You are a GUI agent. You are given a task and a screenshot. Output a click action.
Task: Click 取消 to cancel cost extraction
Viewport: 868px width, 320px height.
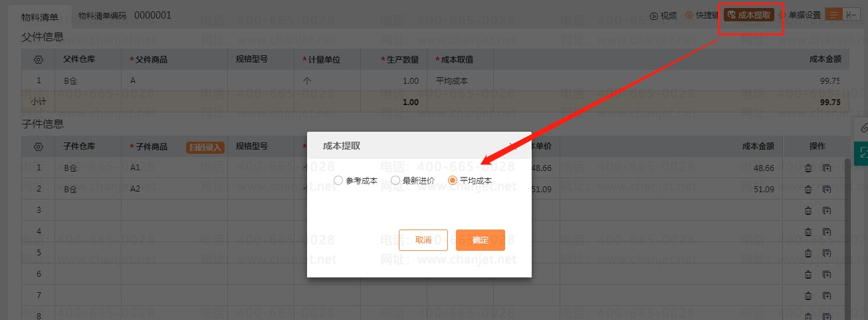423,240
